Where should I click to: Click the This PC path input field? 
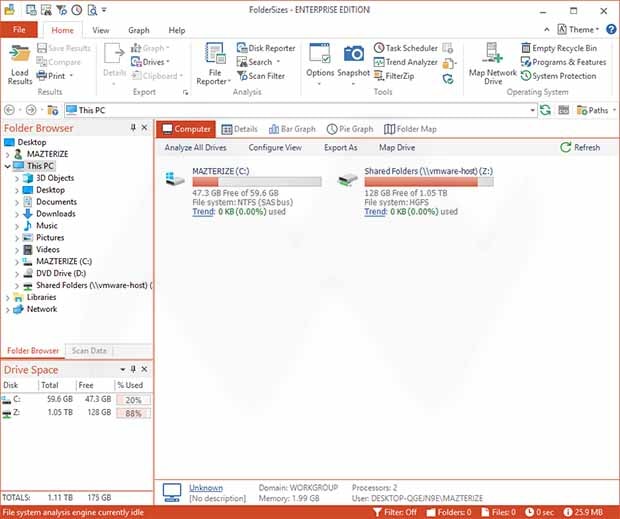(x=301, y=110)
